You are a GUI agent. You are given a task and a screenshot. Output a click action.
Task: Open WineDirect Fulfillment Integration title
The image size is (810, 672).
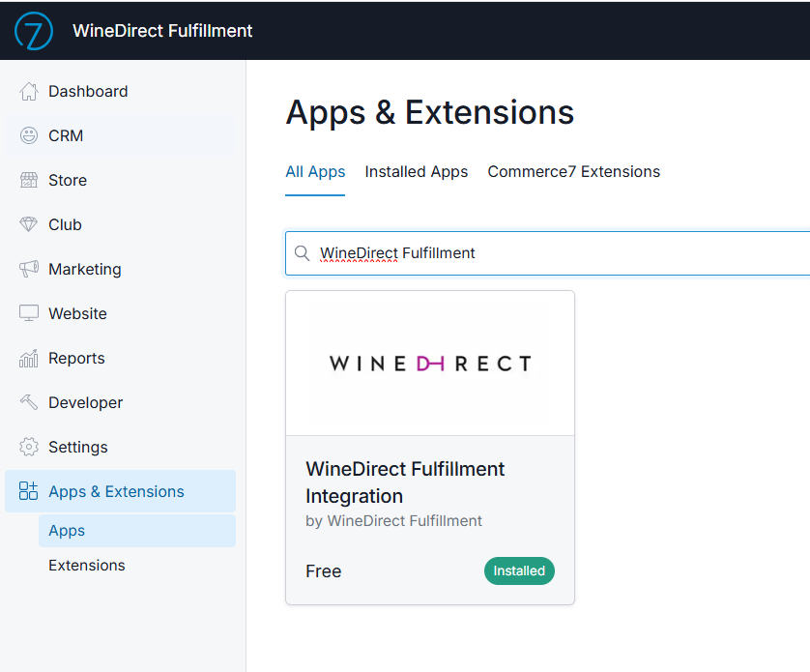405,482
